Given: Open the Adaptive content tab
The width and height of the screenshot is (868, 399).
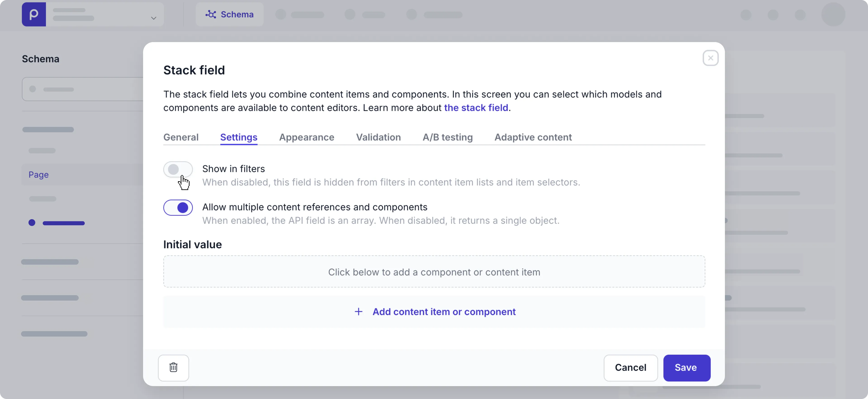Looking at the screenshot, I should coord(533,137).
